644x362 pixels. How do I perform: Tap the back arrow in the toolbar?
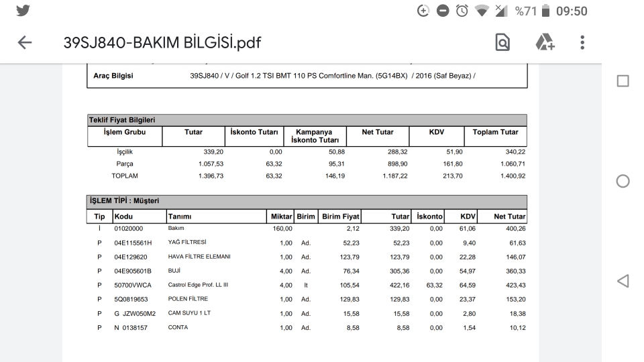click(x=25, y=43)
